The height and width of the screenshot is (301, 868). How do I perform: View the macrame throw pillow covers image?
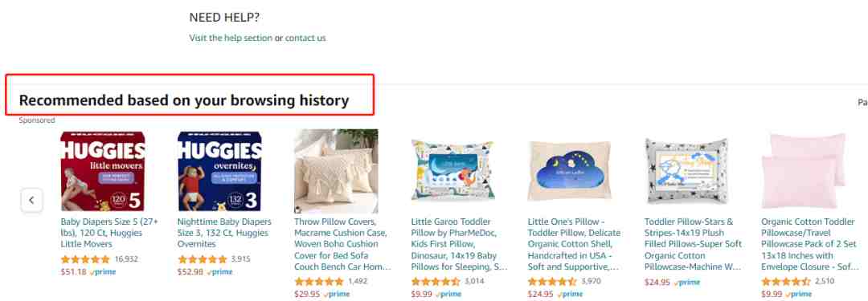click(x=336, y=172)
